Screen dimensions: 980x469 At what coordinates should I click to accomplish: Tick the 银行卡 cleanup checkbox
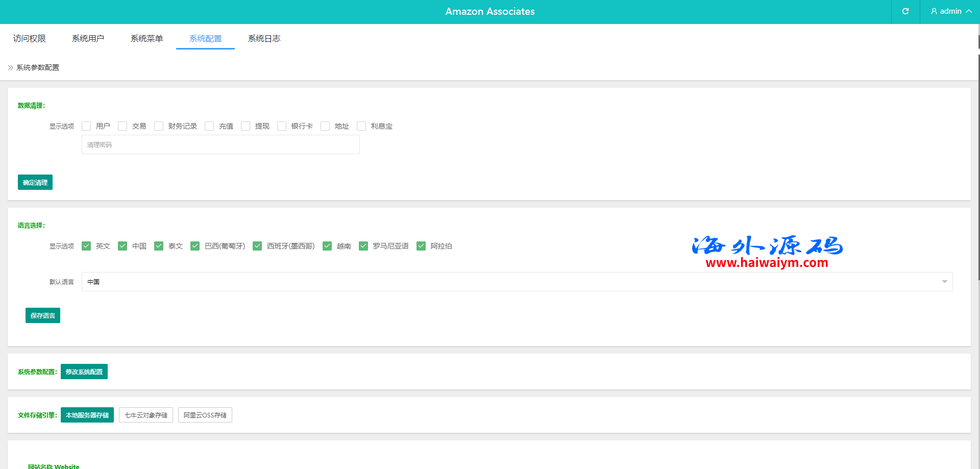pos(282,126)
